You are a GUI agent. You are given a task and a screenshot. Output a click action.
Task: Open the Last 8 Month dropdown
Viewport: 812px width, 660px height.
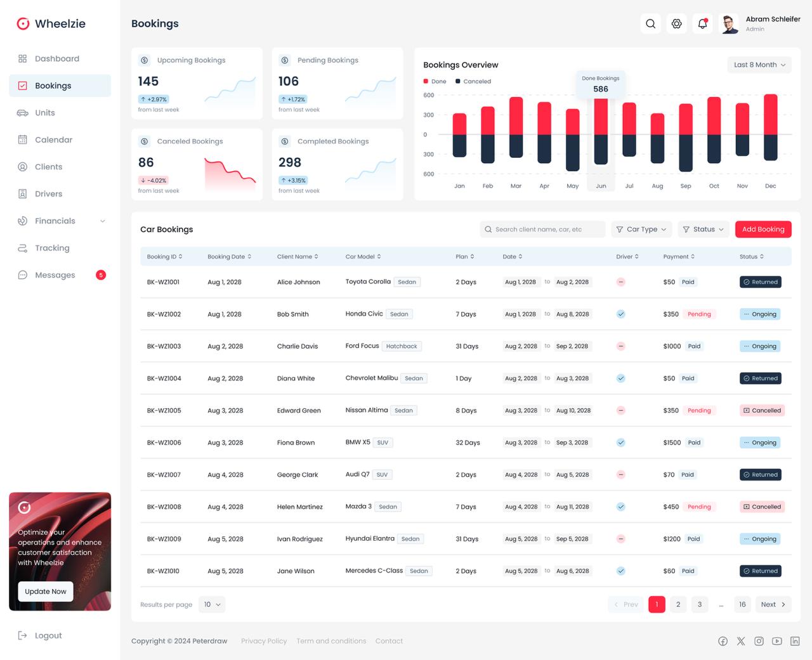pyautogui.click(x=759, y=65)
